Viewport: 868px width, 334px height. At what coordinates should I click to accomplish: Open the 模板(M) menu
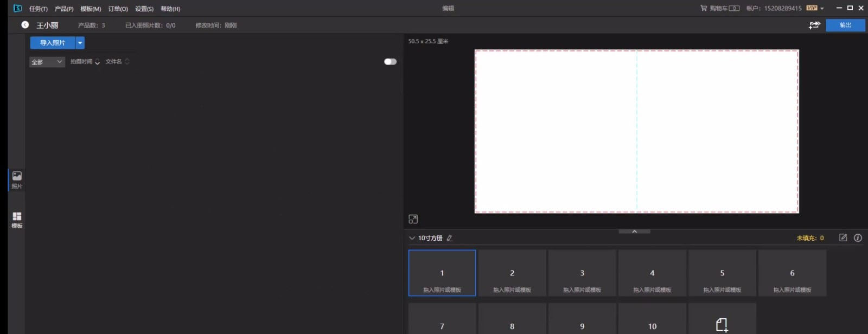coord(91,9)
